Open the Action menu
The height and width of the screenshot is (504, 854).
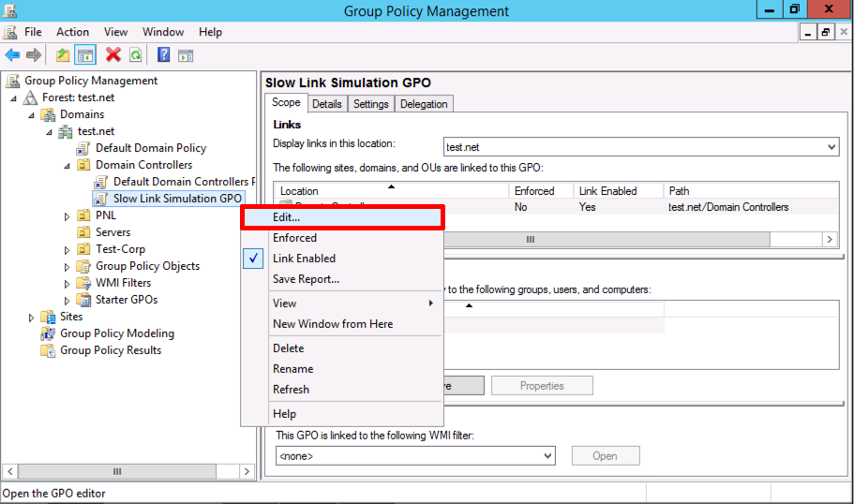point(72,32)
